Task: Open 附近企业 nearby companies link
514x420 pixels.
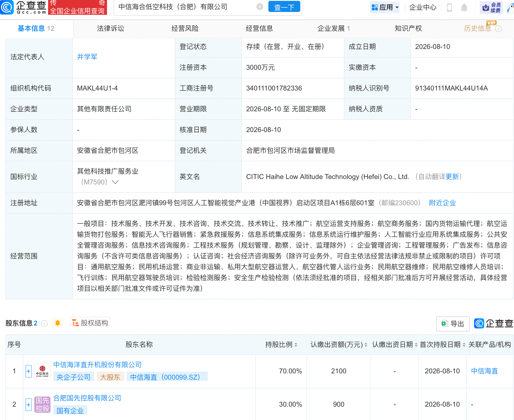Action: [x=442, y=203]
